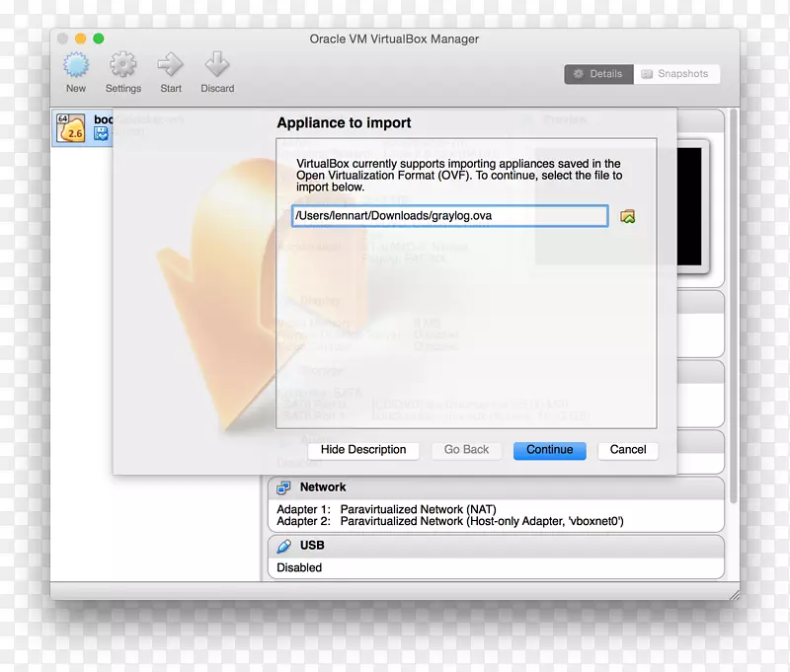This screenshot has height=672, width=790.
Task: Open the VM Settings gear icon
Action: click(x=123, y=66)
